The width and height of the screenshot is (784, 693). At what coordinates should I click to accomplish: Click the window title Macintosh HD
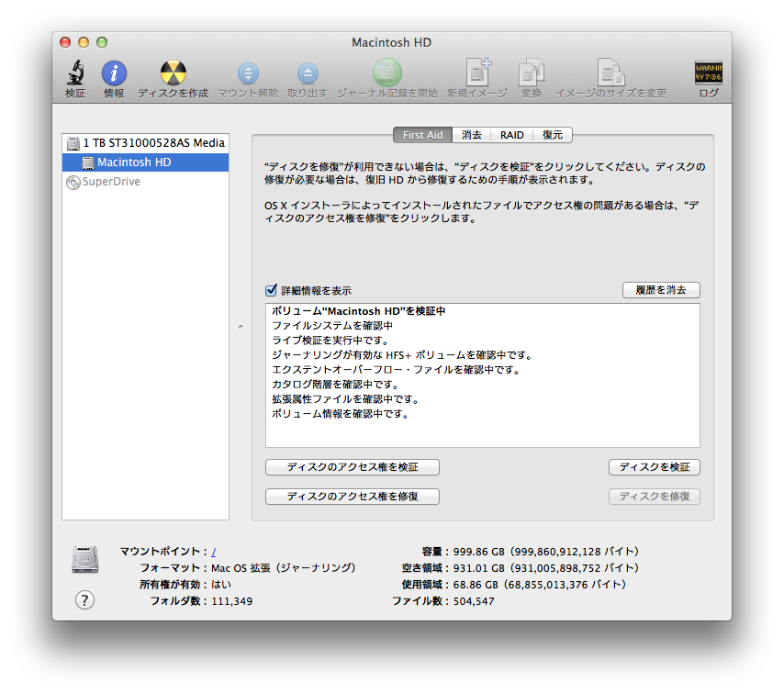click(x=391, y=42)
